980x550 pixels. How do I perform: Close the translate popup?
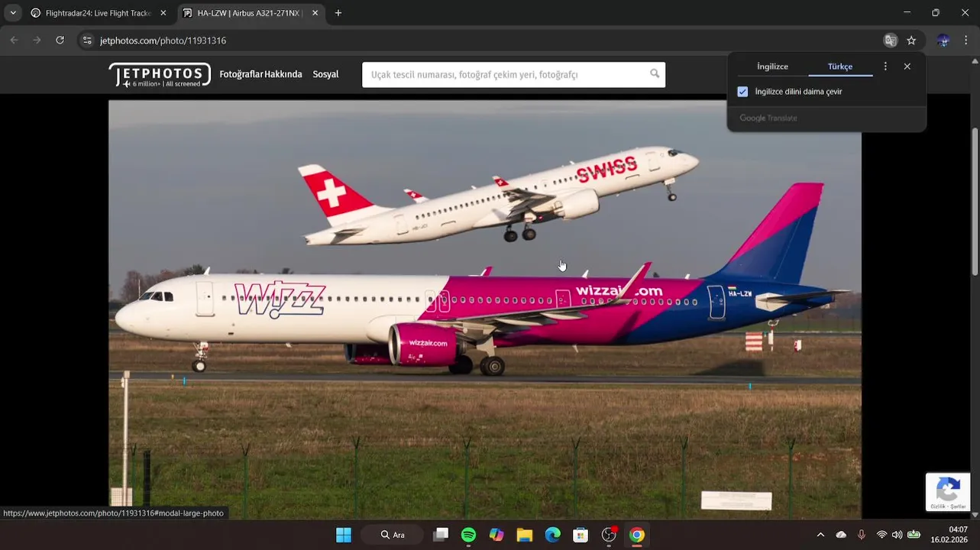coord(907,66)
